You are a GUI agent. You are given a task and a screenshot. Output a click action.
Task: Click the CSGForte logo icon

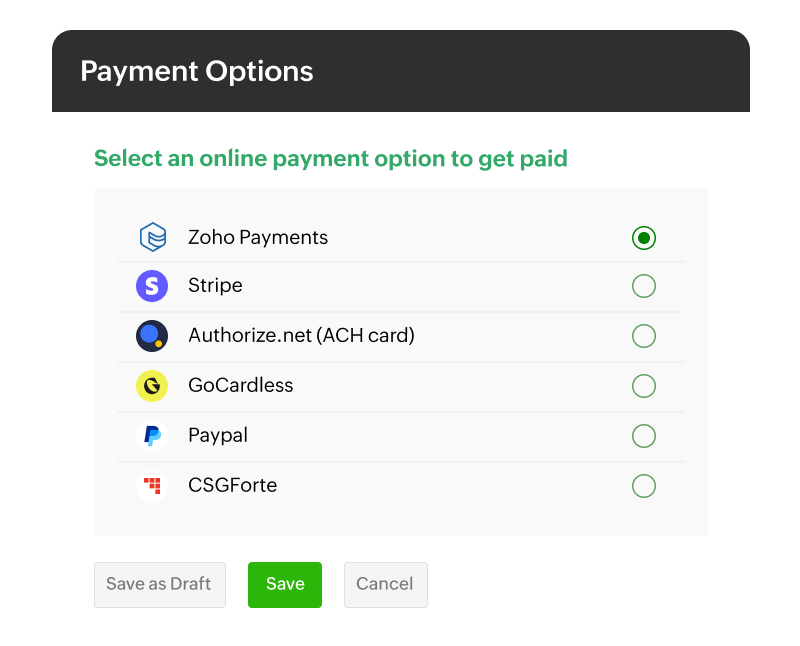(x=152, y=486)
